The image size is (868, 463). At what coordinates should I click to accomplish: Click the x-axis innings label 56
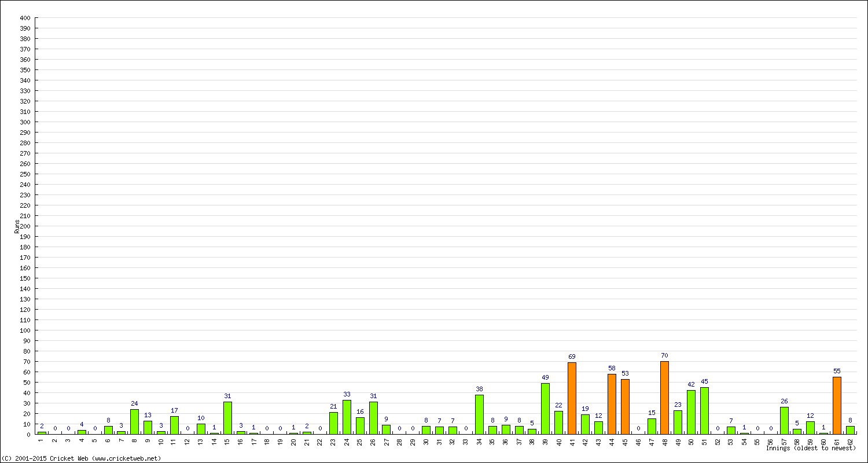(771, 441)
